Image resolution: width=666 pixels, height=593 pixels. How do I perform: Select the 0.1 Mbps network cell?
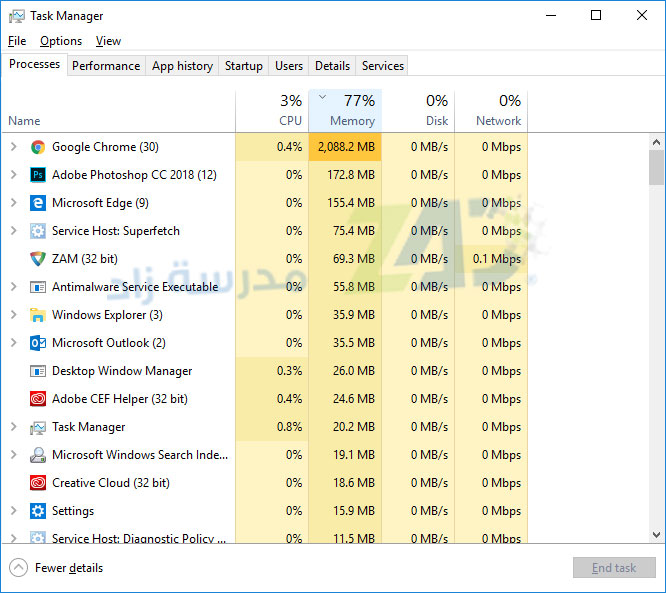click(491, 259)
